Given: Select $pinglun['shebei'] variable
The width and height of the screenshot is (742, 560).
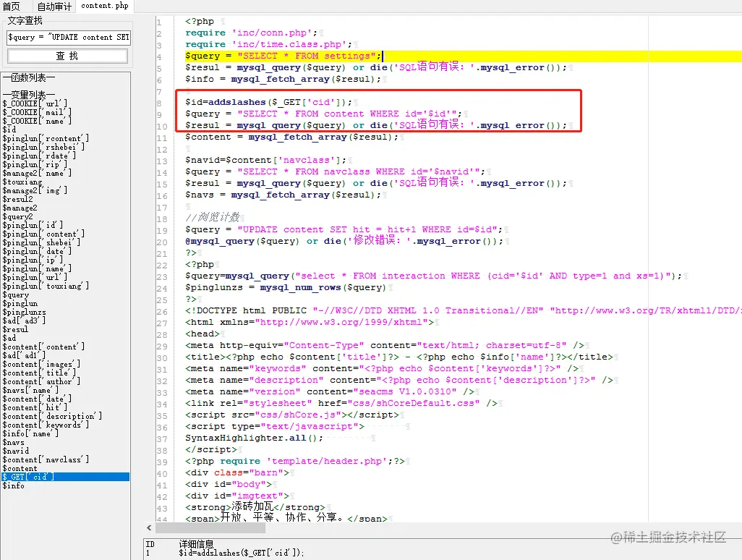Looking at the screenshot, I should point(41,242).
